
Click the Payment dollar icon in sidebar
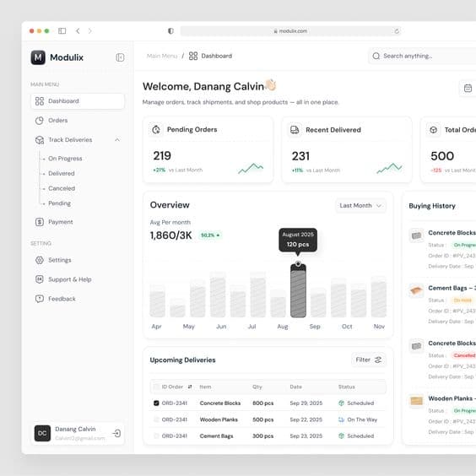click(40, 222)
